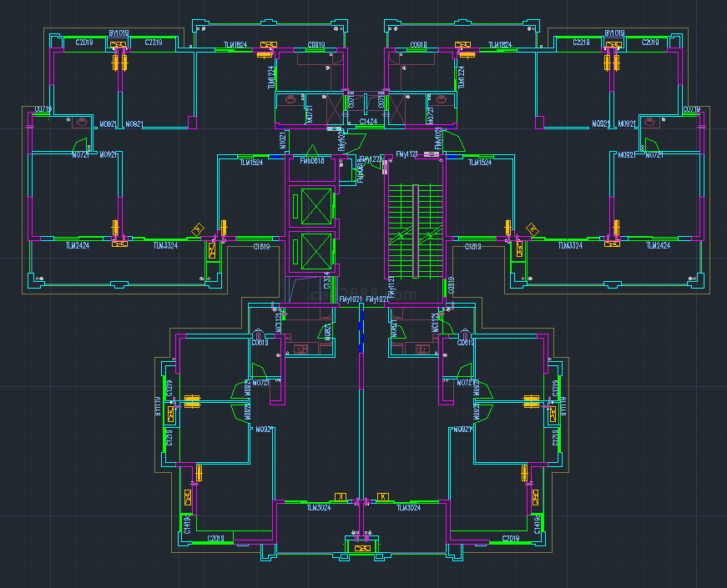Pick the C0819 window label
The height and width of the screenshot is (588, 727).
click(316, 44)
